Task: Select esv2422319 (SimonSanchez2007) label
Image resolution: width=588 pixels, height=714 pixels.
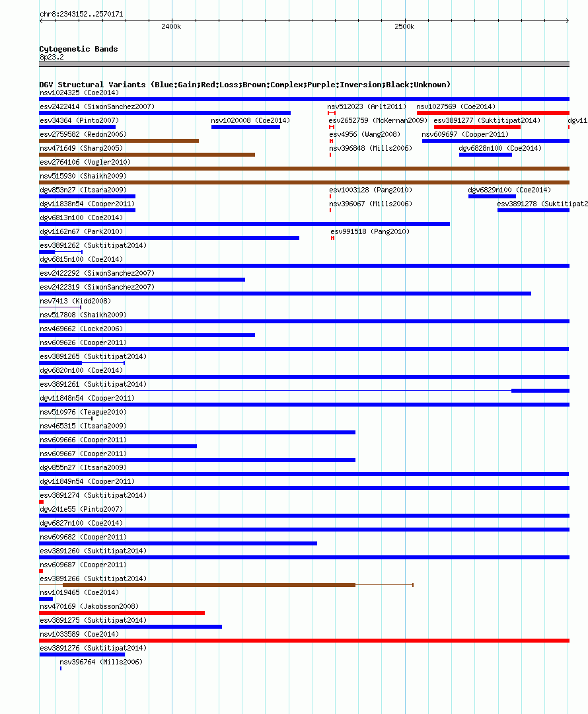Action: pos(97,288)
